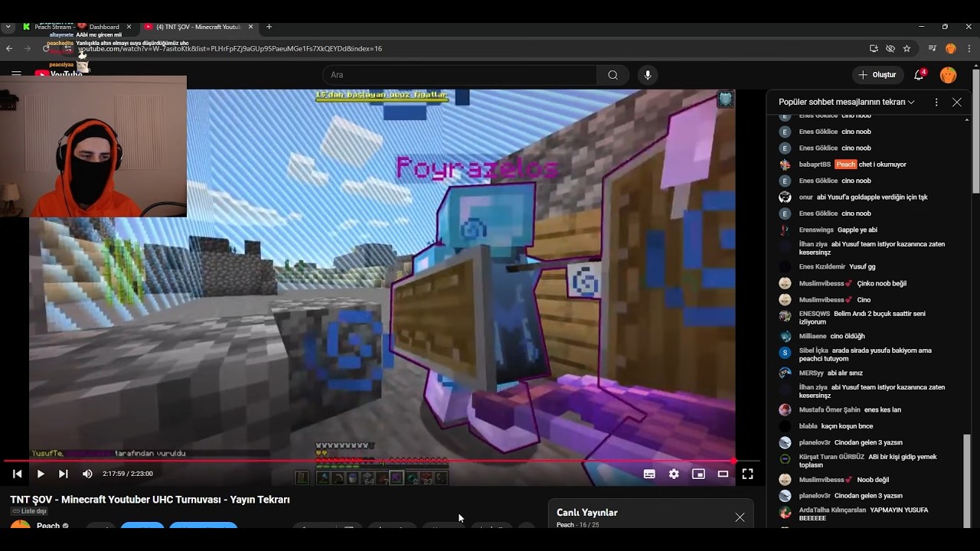980x551 pixels.
Task: Click ENESQWS avatar in chat
Action: click(x=785, y=315)
